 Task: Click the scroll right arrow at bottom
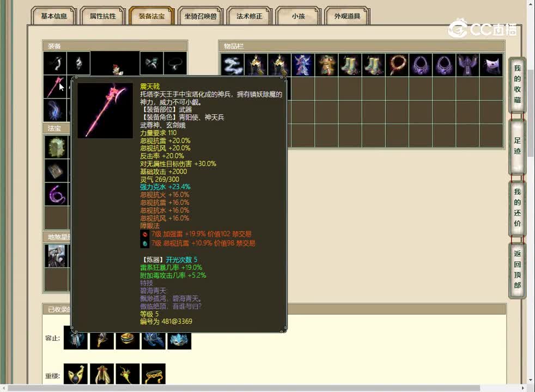[524, 388]
